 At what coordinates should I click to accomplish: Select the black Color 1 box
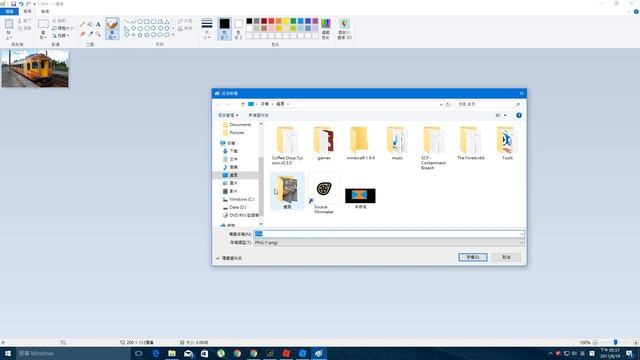coord(224,29)
